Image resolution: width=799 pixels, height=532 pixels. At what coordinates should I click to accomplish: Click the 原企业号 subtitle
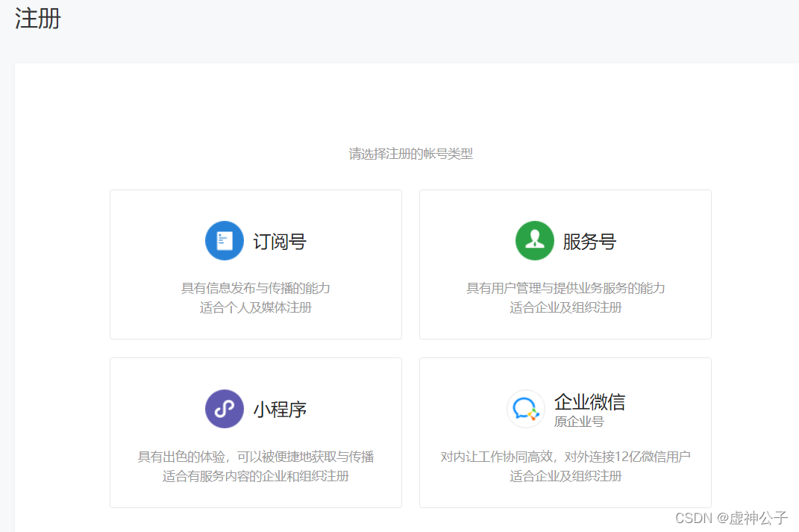click(579, 422)
